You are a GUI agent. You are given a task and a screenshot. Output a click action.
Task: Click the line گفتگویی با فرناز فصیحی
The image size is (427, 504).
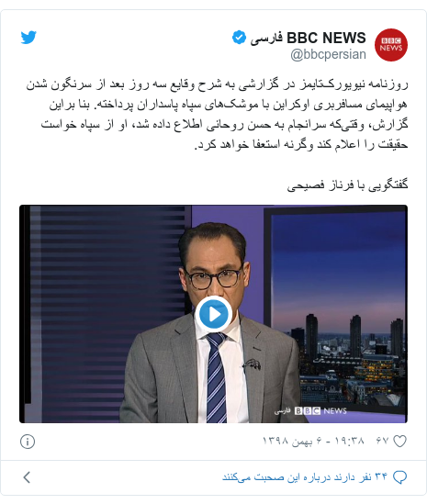click(347, 185)
